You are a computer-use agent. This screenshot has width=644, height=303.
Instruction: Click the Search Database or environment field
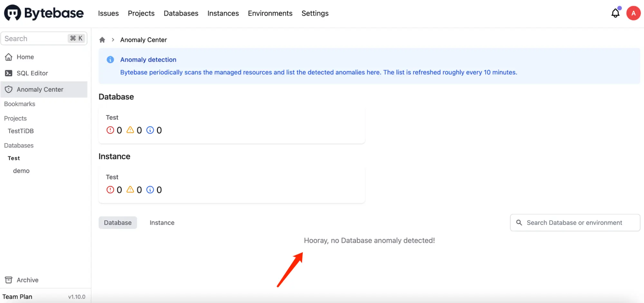pyautogui.click(x=575, y=223)
